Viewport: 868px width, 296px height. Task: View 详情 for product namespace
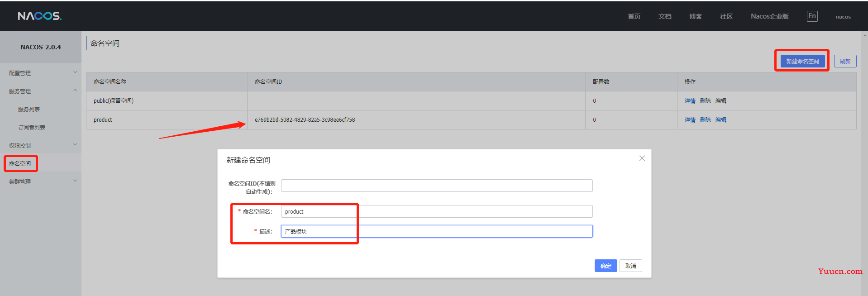coord(690,120)
